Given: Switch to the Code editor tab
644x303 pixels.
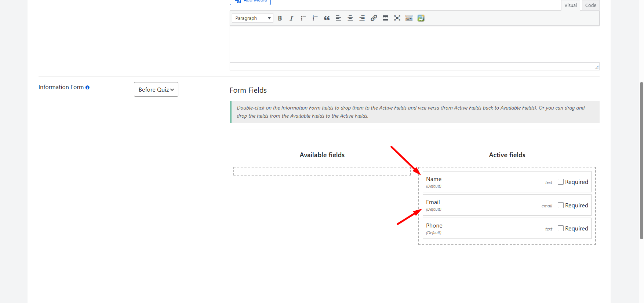Looking at the screenshot, I should tap(590, 5).
